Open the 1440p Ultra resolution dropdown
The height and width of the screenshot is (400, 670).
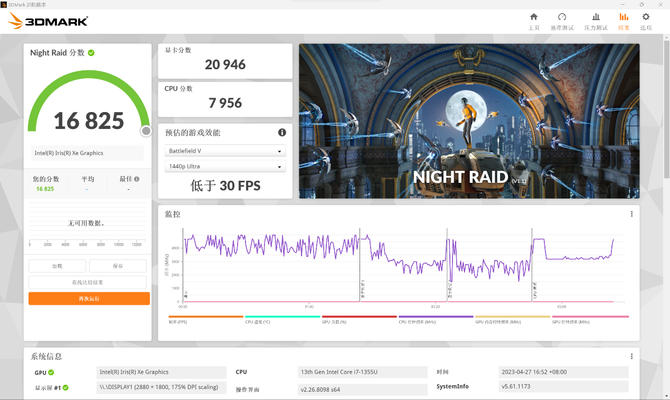[x=225, y=166]
